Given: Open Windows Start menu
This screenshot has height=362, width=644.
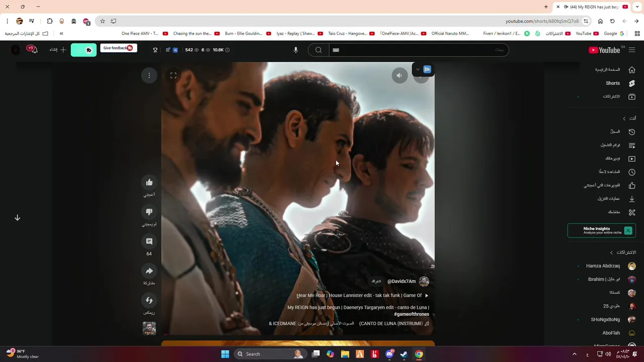Looking at the screenshot, I should click(x=225, y=354).
